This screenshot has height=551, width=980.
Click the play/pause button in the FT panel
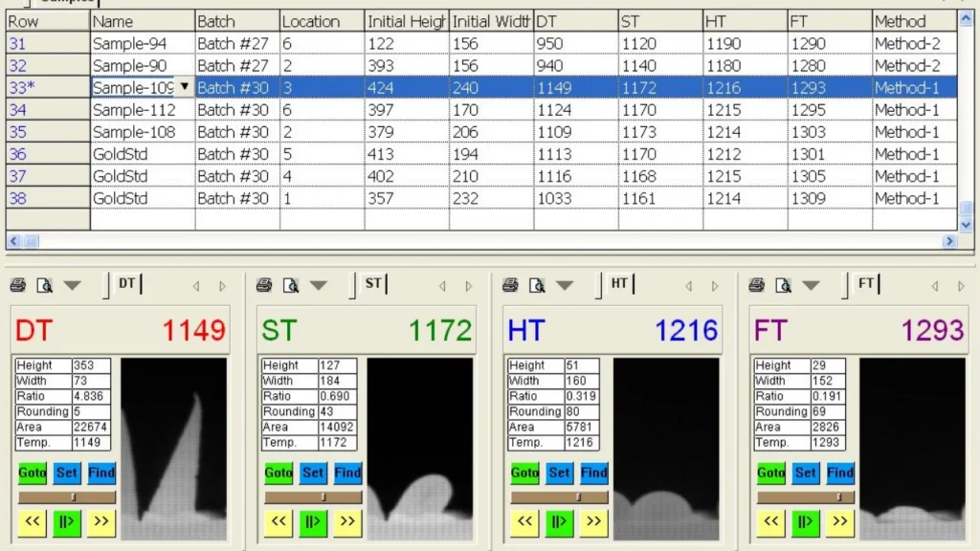point(806,522)
